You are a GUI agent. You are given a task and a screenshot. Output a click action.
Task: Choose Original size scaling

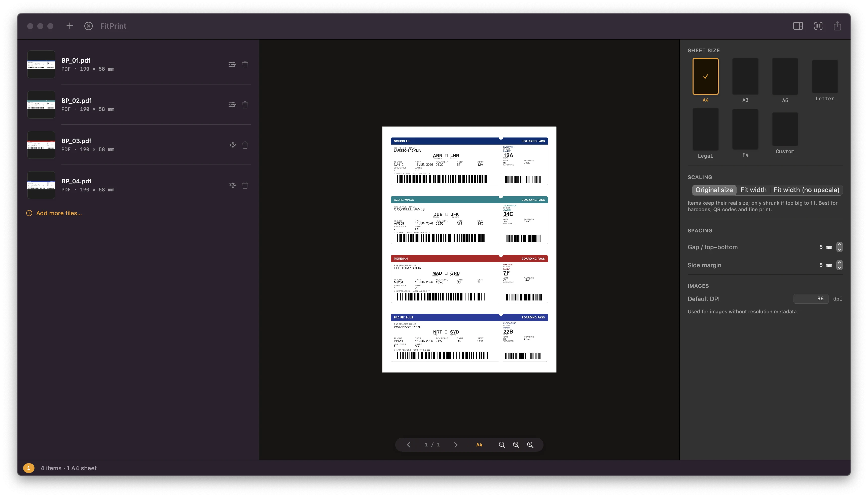click(x=714, y=190)
